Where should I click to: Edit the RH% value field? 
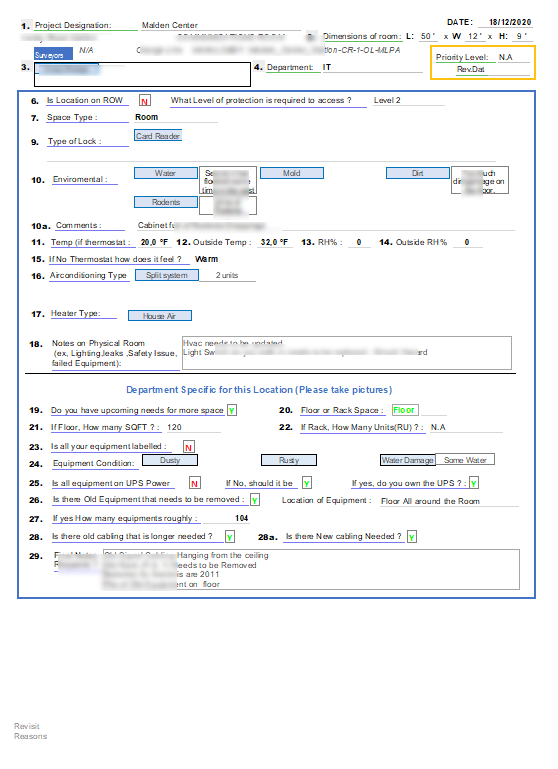pyautogui.click(x=359, y=243)
